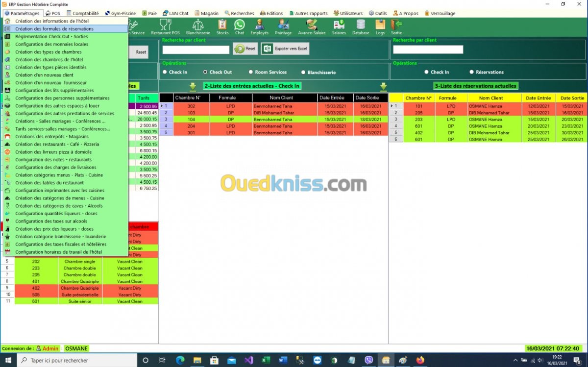The image size is (588, 367).
Task: Choose the Room Services radio option
Action: click(268, 72)
